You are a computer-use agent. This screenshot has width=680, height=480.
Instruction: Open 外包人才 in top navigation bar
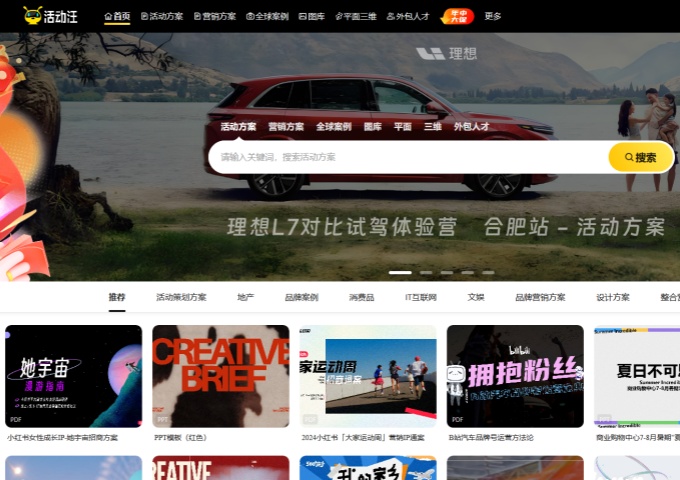(x=408, y=16)
